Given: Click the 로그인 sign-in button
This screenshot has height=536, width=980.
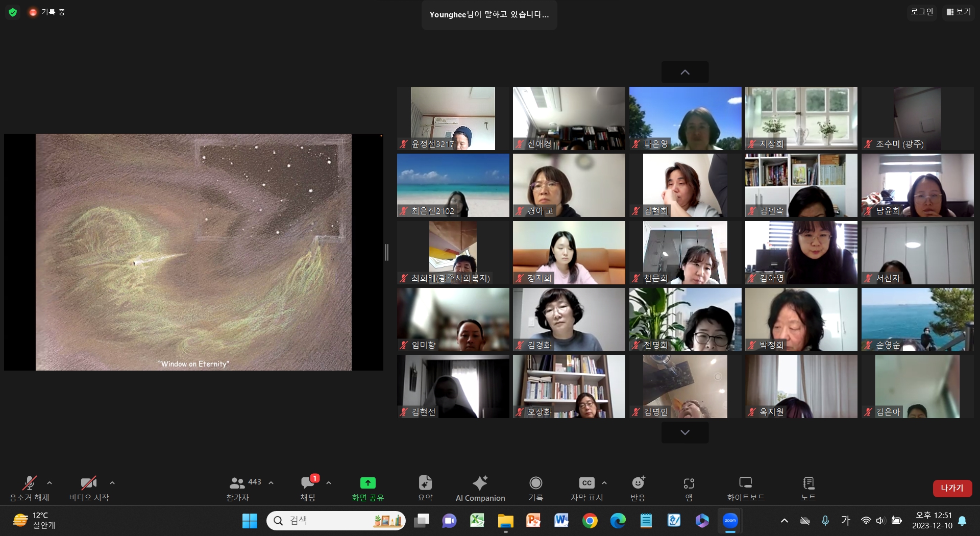Looking at the screenshot, I should coord(922,12).
